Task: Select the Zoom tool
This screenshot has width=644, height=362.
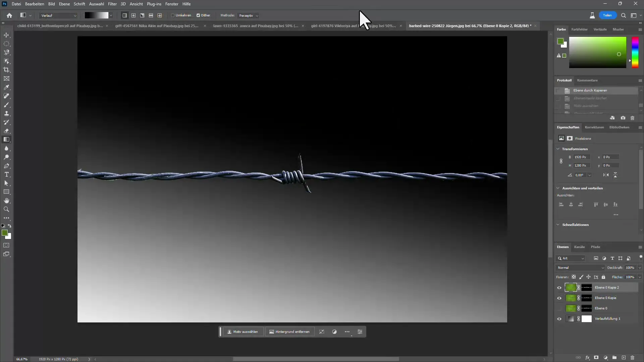Action: pos(6,209)
